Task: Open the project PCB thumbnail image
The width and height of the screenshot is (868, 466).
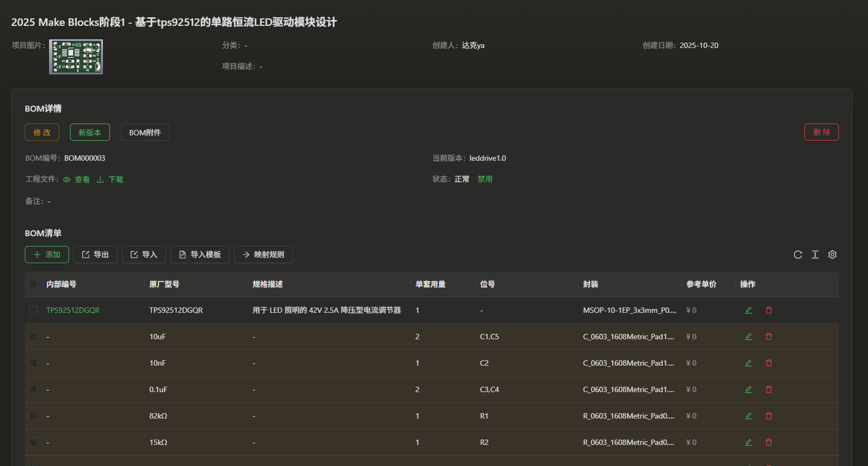Action: point(76,57)
